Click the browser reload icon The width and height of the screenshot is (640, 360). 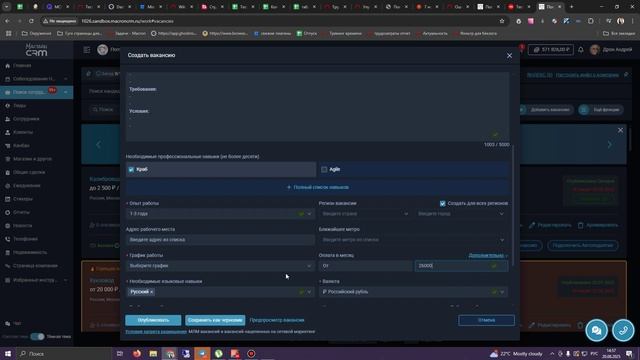[31, 21]
